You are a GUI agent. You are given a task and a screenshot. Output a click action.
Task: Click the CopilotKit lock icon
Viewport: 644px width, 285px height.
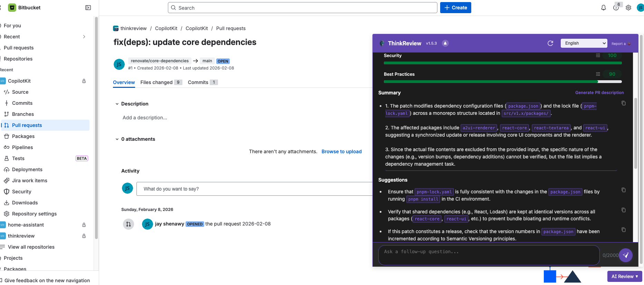coord(84,81)
